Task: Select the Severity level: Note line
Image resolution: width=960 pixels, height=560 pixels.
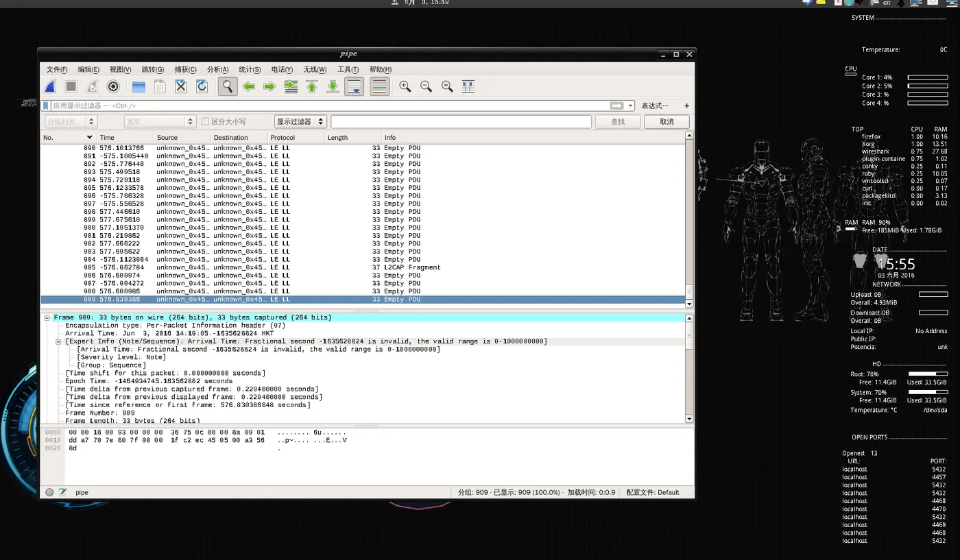Action: tap(121, 357)
